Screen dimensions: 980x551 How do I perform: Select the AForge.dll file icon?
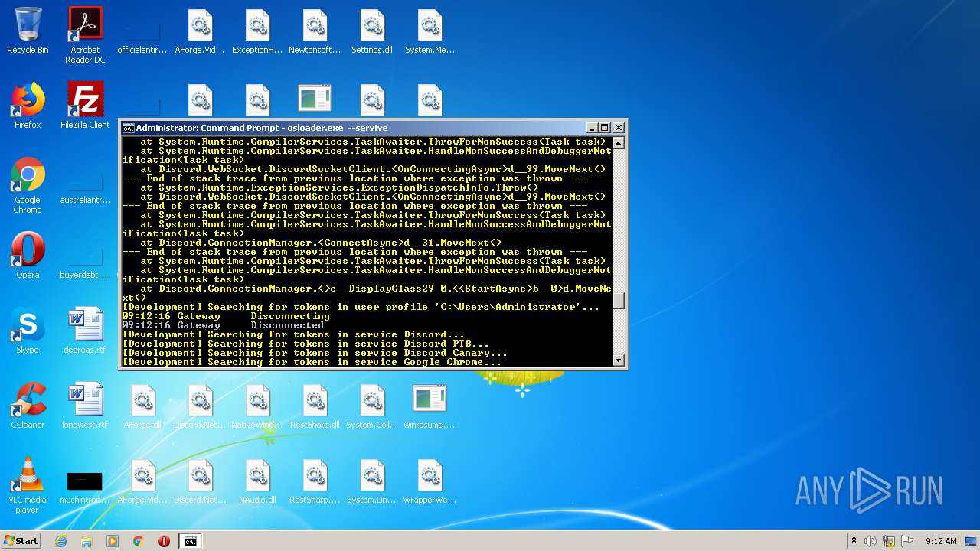pos(142,406)
